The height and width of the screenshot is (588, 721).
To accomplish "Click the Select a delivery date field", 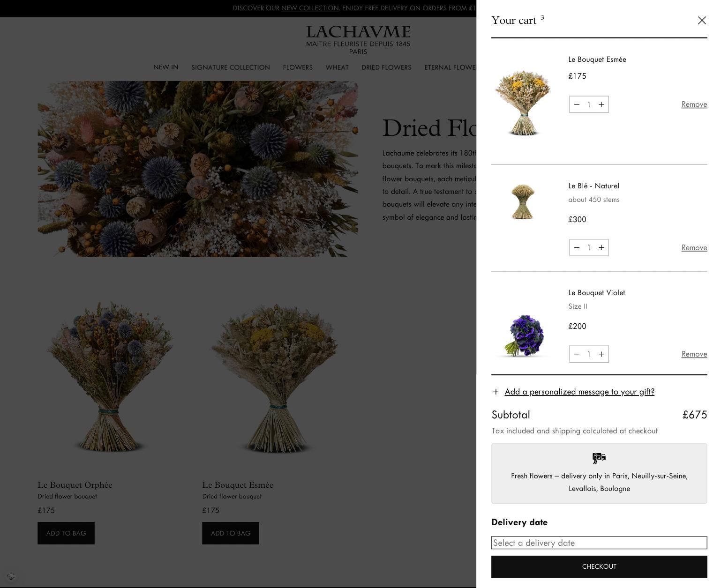I will 599,543.
